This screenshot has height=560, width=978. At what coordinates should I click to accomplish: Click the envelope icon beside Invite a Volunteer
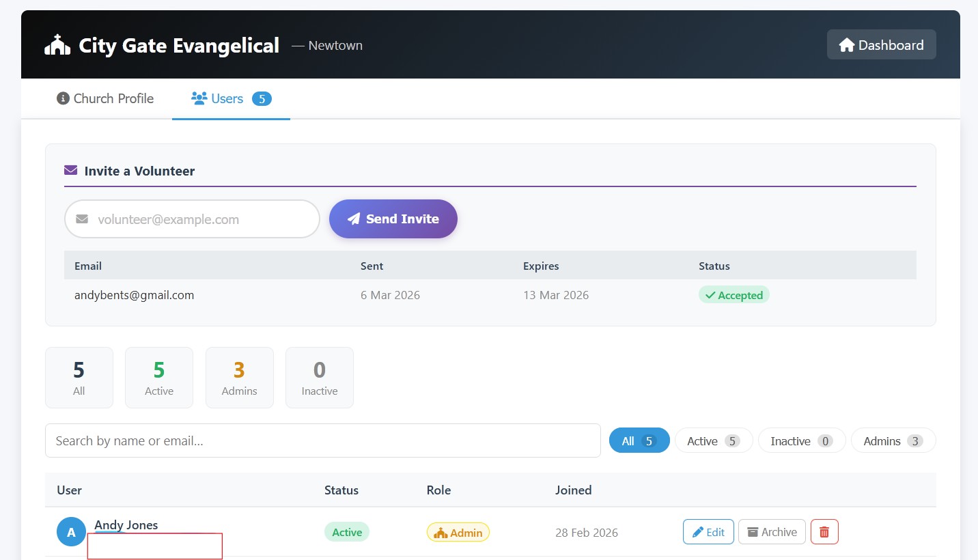(x=71, y=171)
